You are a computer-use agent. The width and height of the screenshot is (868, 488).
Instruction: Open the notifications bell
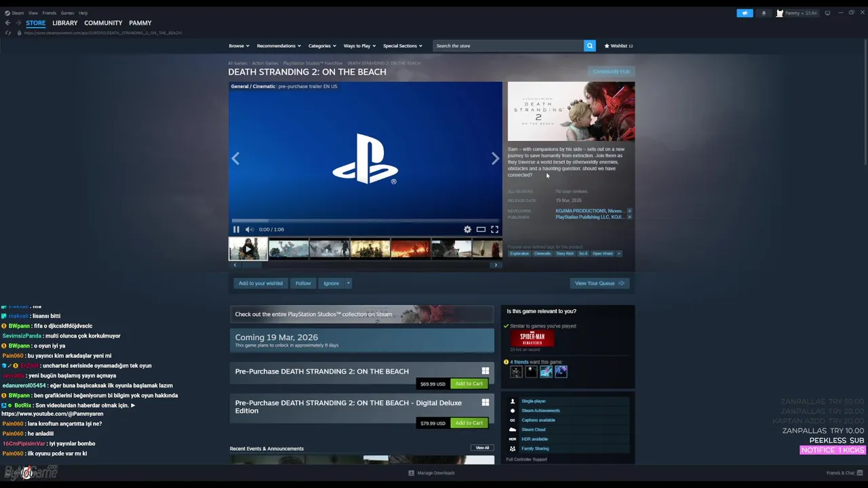click(x=764, y=13)
